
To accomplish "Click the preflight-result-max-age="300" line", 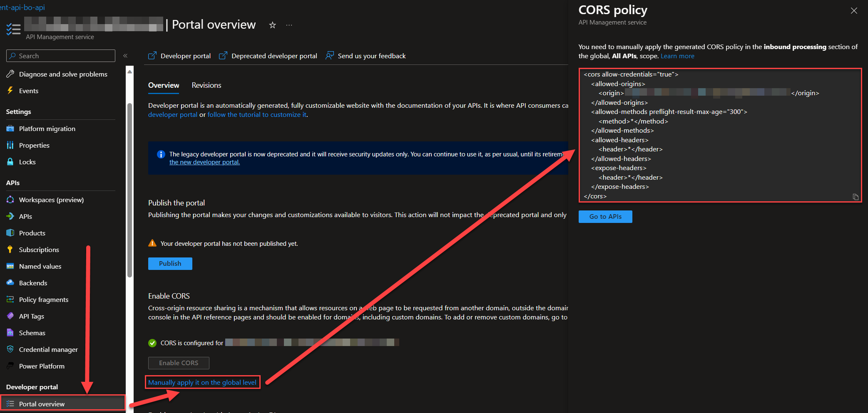I will click(669, 112).
